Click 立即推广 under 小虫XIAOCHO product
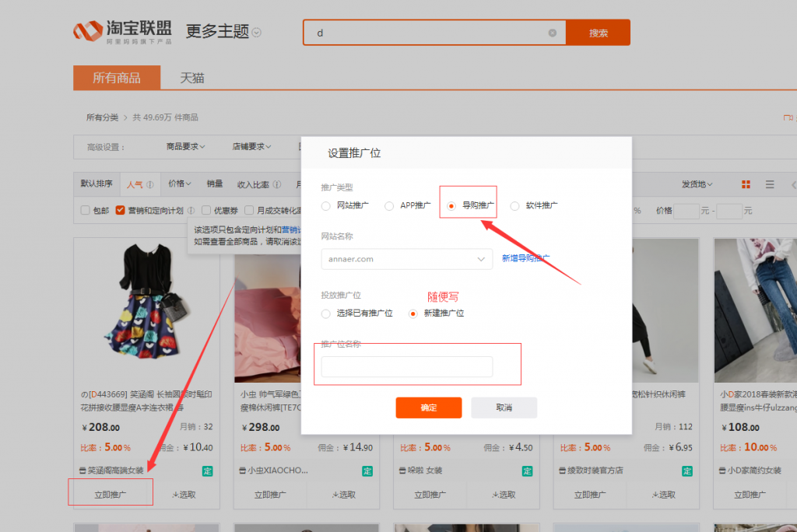 point(270,494)
